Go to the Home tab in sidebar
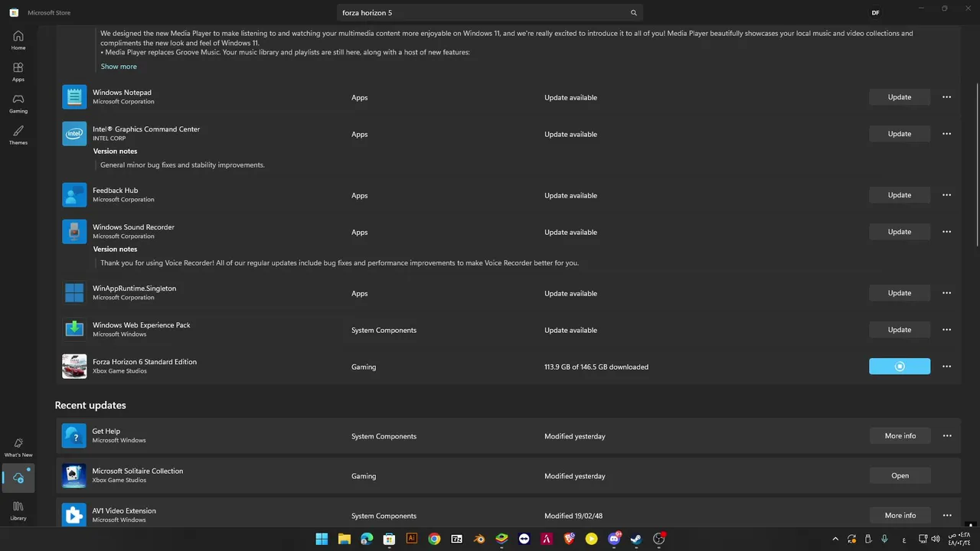This screenshot has width=980, height=551. click(18, 41)
